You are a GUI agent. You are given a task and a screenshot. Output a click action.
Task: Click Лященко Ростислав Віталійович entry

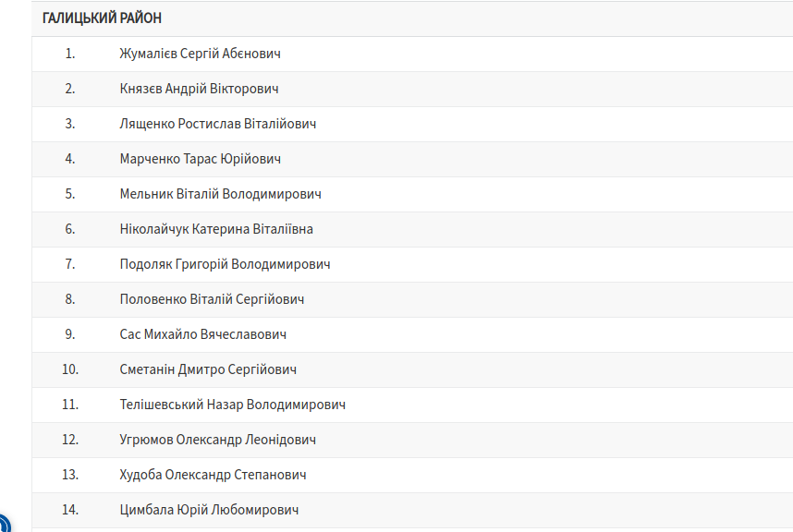217,124
